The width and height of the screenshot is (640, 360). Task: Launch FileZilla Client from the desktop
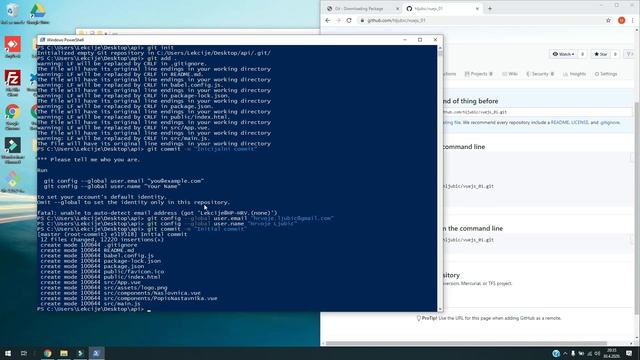pyautogui.click(x=13, y=82)
